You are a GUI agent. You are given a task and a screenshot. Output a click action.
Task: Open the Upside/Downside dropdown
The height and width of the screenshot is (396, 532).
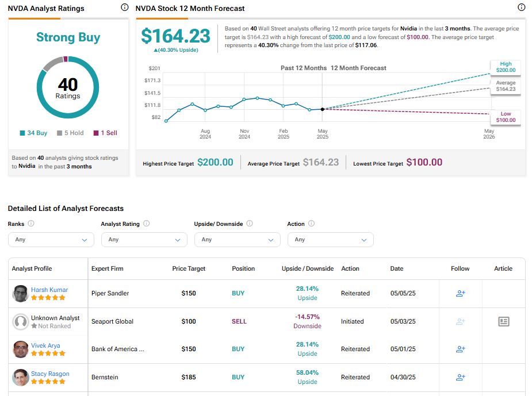coord(237,240)
